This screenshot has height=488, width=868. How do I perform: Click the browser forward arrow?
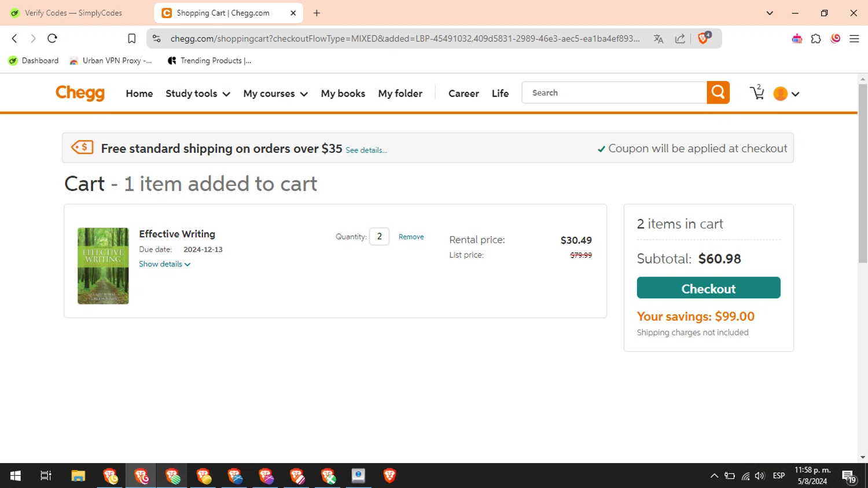click(33, 38)
